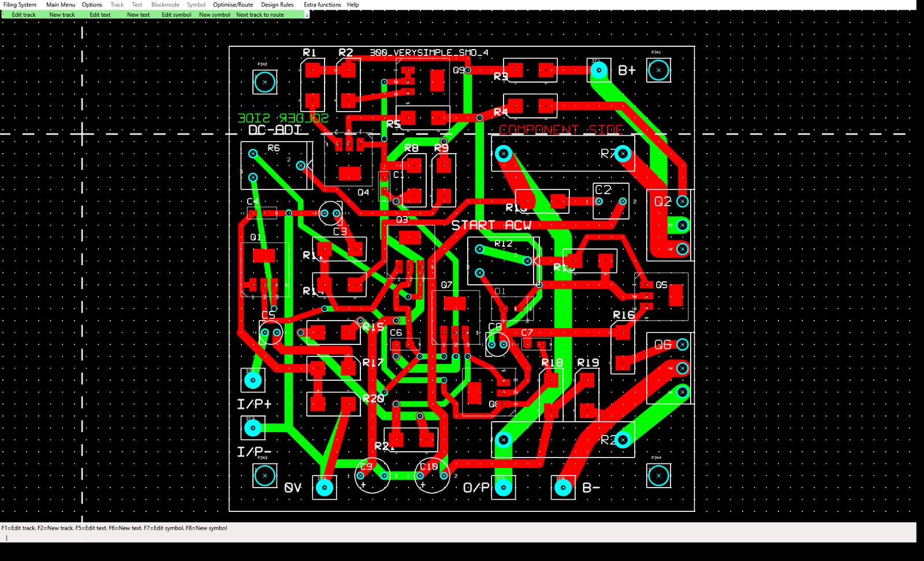This screenshot has height=561, width=924.
Task: Open the Filing System menu
Action: tap(20, 5)
